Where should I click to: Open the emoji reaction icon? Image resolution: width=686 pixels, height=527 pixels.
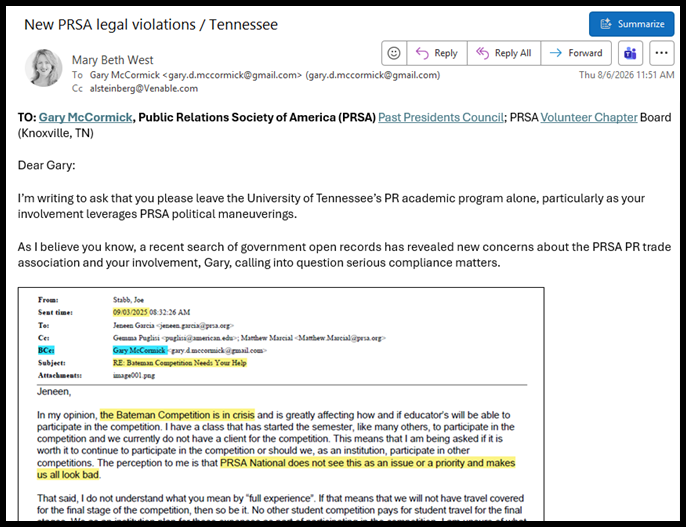tap(394, 53)
